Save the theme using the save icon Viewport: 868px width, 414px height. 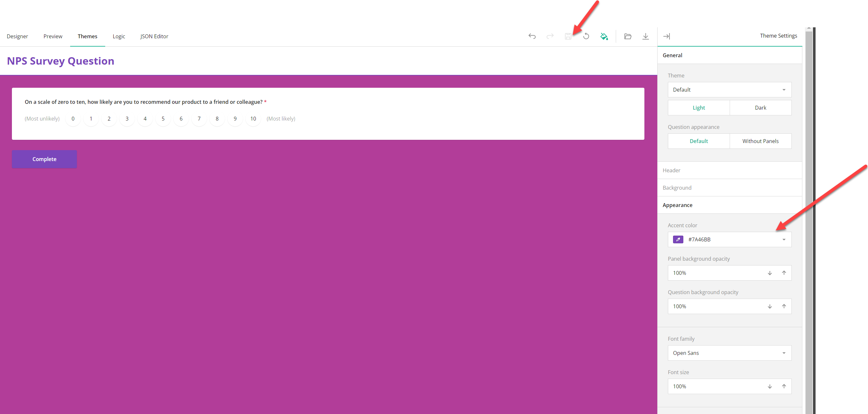568,36
